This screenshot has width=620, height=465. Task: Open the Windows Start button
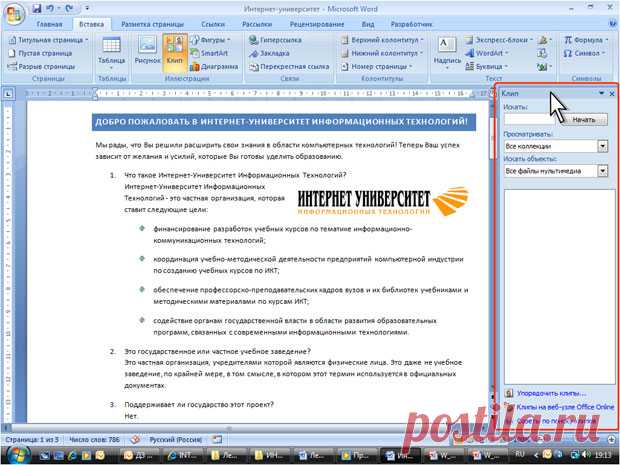click(x=16, y=455)
